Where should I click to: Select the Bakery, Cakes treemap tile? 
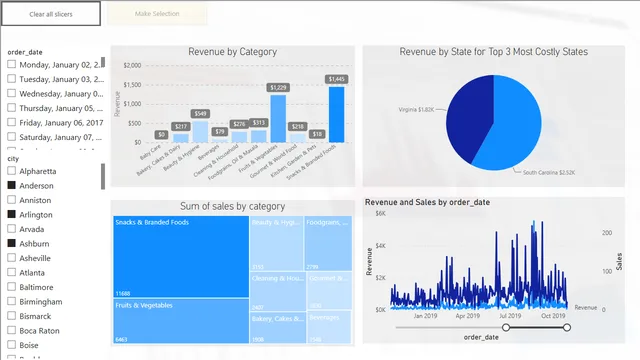coord(278,328)
